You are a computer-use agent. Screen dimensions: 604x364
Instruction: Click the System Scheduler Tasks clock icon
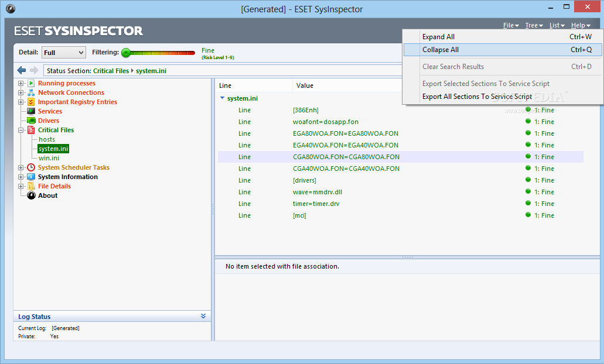(x=31, y=167)
